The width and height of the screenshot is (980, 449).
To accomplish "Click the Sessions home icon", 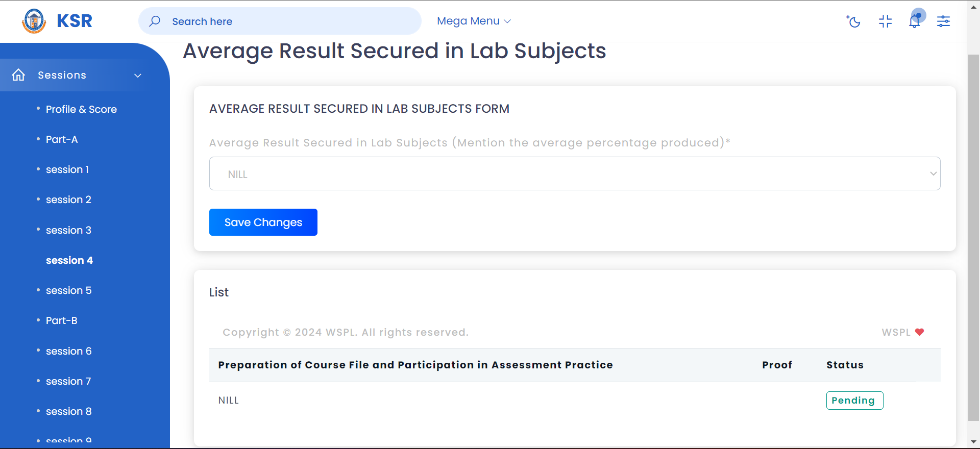I will click(x=18, y=75).
